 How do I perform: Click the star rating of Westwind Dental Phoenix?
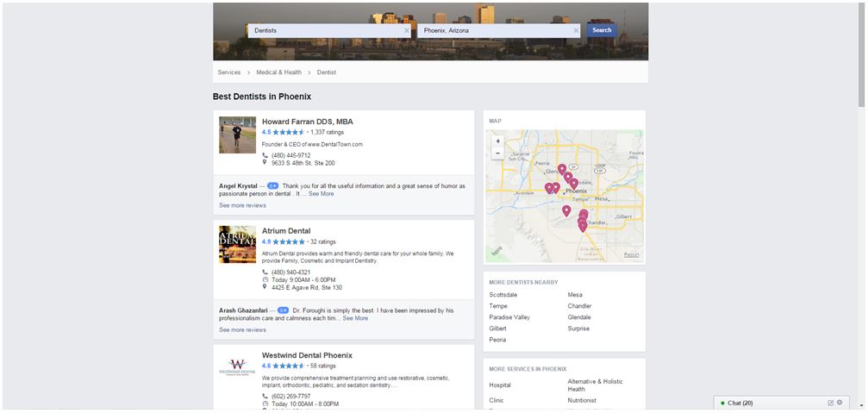coord(289,366)
